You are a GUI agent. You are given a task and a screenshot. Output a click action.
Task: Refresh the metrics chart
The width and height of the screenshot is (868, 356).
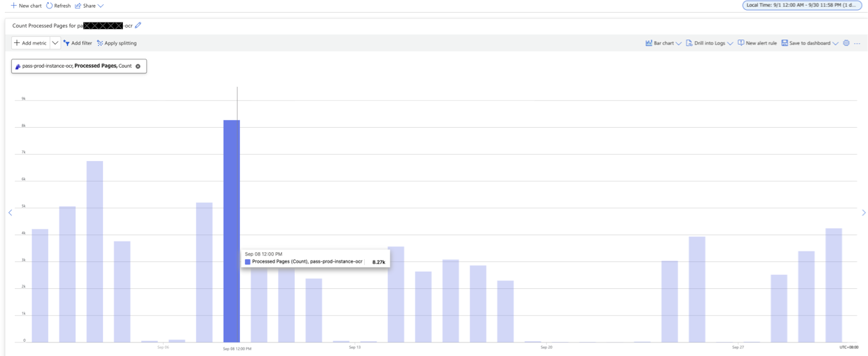(x=59, y=6)
